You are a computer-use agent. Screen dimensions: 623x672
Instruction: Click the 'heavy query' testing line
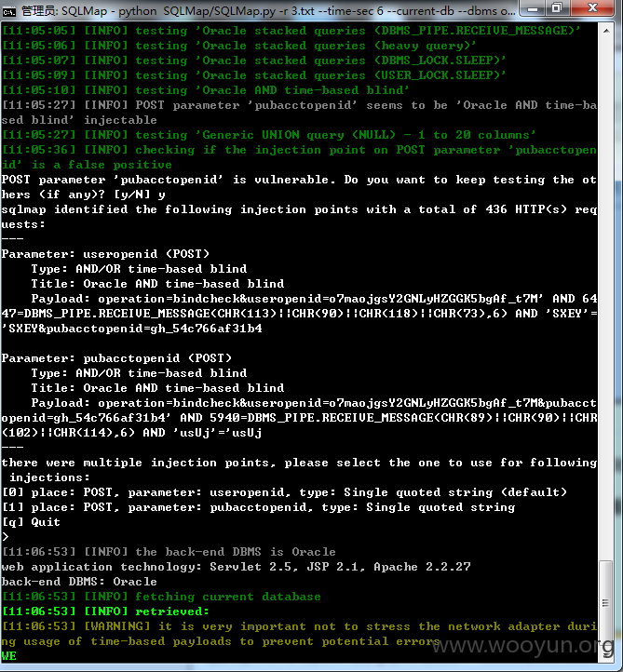238,46
